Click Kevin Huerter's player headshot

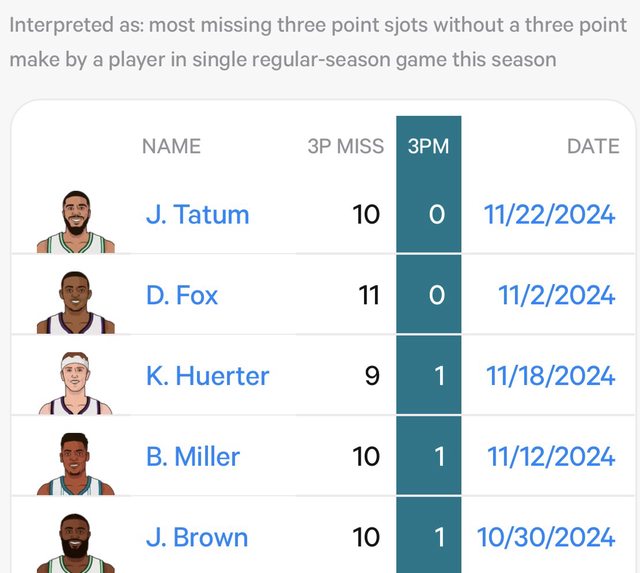(x=76, y=382)
